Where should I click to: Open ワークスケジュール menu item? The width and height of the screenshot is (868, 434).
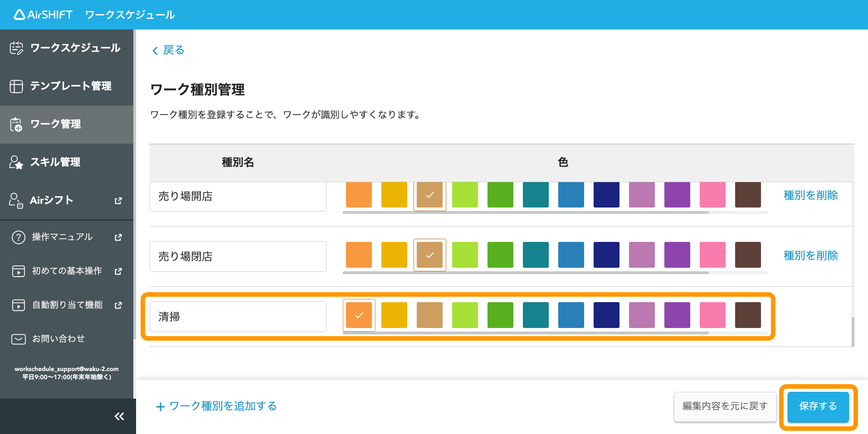[67, 48]
